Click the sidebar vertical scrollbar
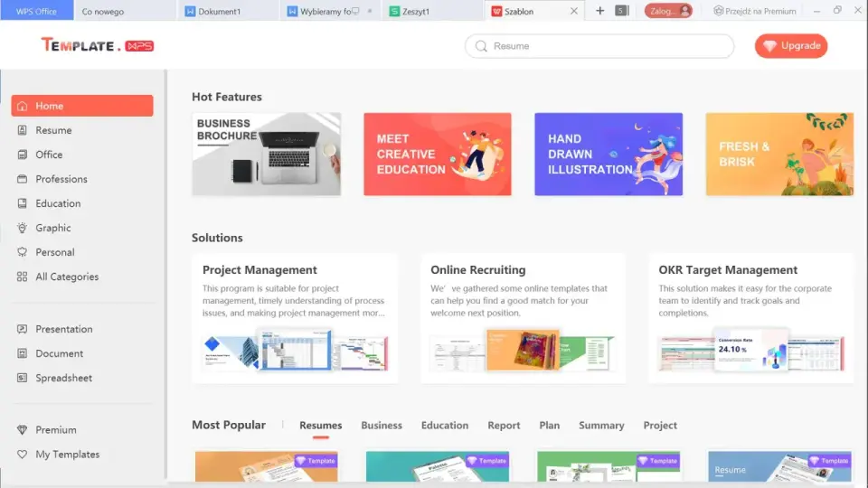This screenshot has width=868, height=488. pyautogui.click(x=165, y=274)
